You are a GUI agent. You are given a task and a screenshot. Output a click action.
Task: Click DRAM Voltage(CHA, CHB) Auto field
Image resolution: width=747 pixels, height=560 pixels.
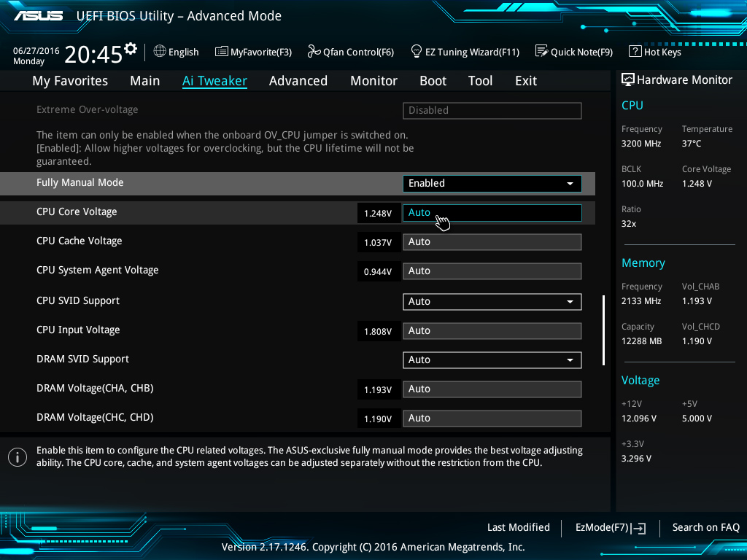tap(492, 389)
